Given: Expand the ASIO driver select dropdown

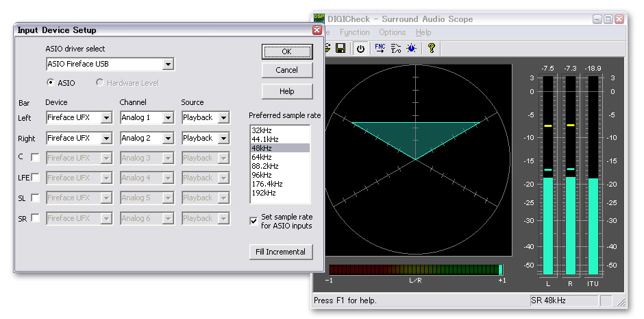Looking at the screenshot, I should [x=169, y=64].
